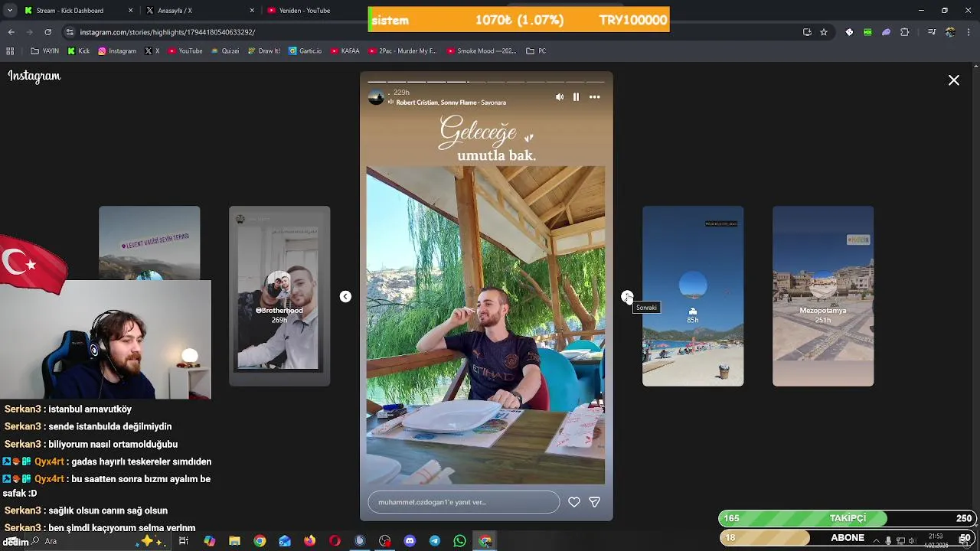Close the Anasayfa / X tab
980x551 pixels.
(x=253, y=11)
